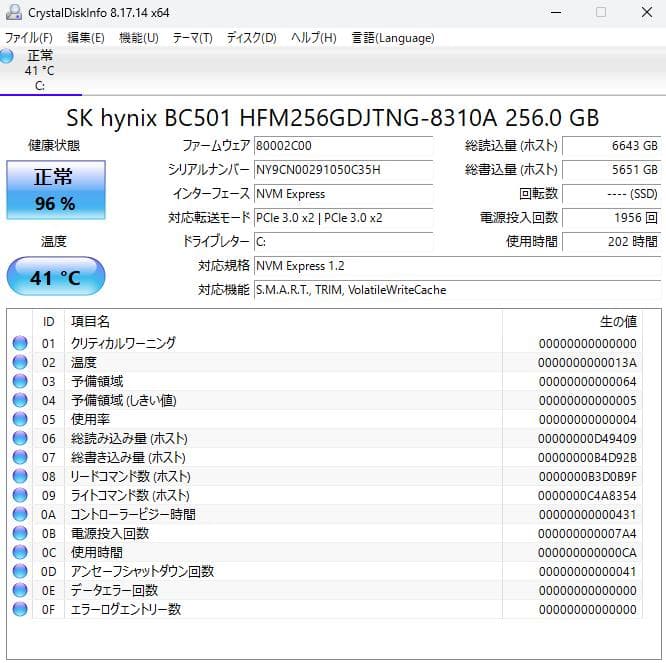The width and height of the screenshot is (666, 663).
Task: Select the 温度 name in SMART row 02
Action: coord(84,362)
